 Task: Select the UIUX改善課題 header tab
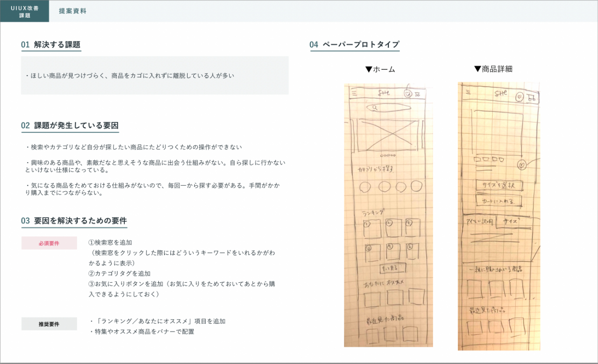pyautogui.click(x=24, y=11)
